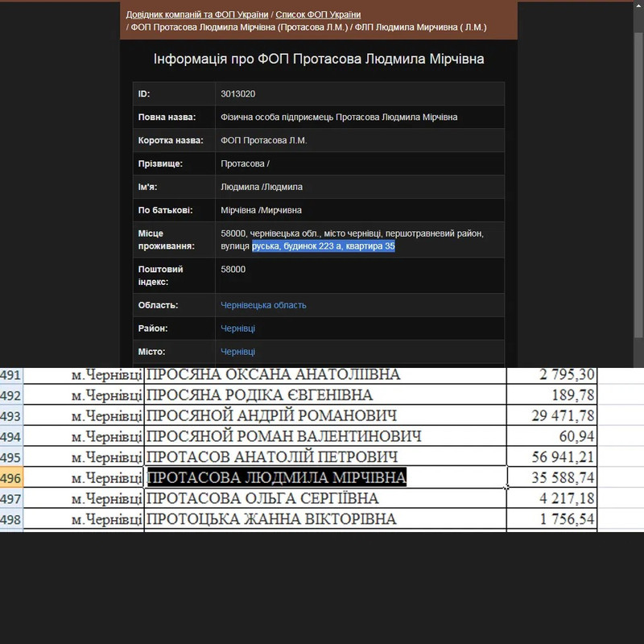Viewport: 644px width, 644px height.
Task: Click the amount cell 60,94
Action: tap(552, 436)
